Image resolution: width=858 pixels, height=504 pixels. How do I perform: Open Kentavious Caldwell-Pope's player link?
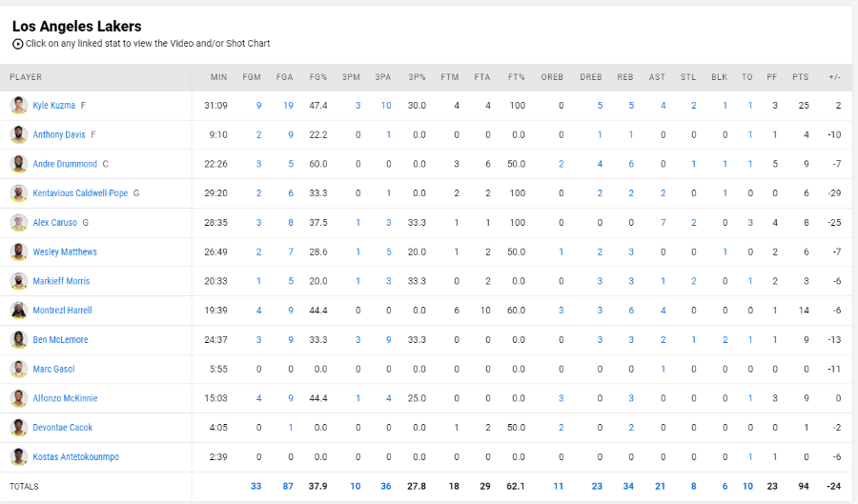(x=80, y=193)
